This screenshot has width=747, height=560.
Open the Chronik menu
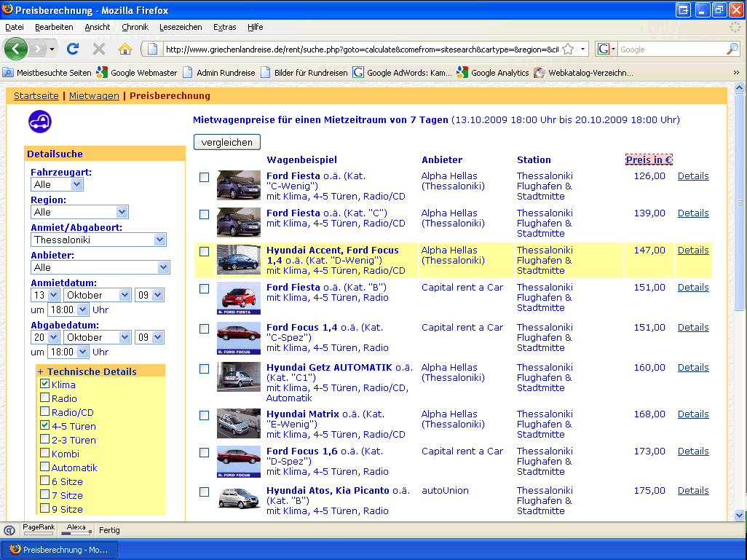point(135,27)
